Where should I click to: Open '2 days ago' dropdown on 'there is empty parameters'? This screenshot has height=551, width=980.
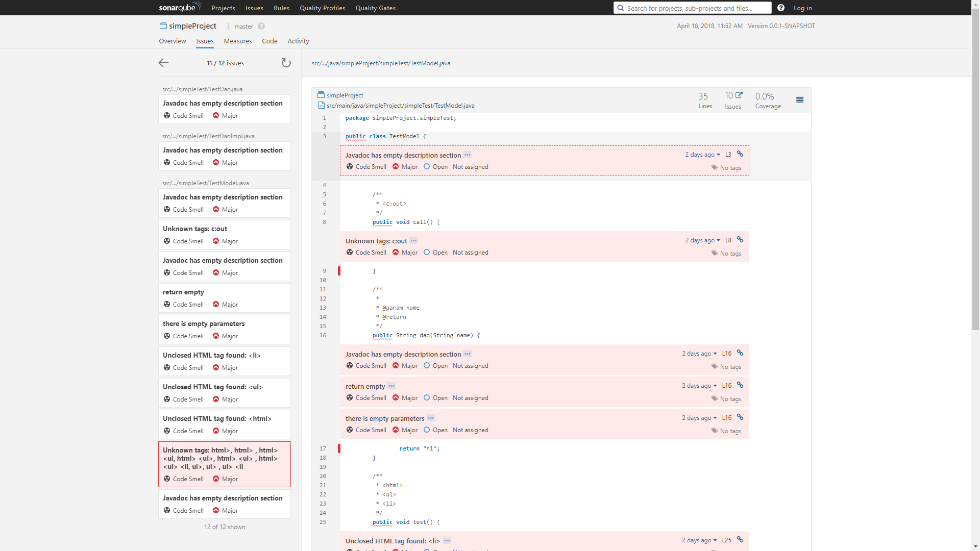click(699, 418)
